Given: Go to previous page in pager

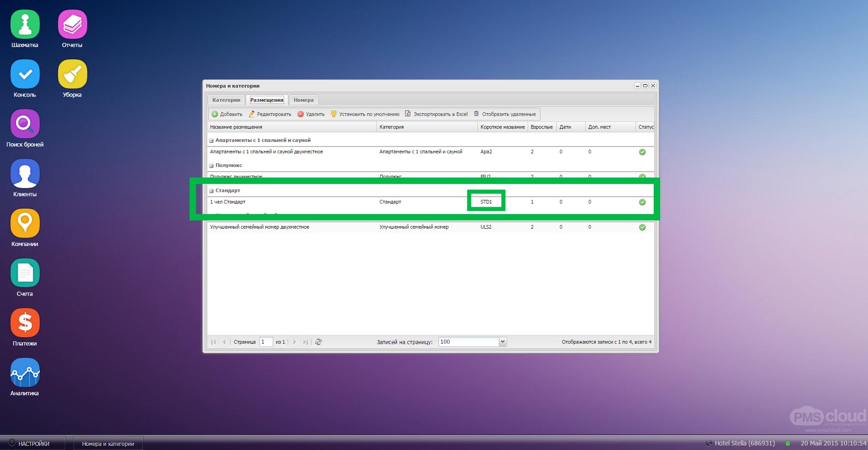Looking at the screenshot, I should click(224, 342).
